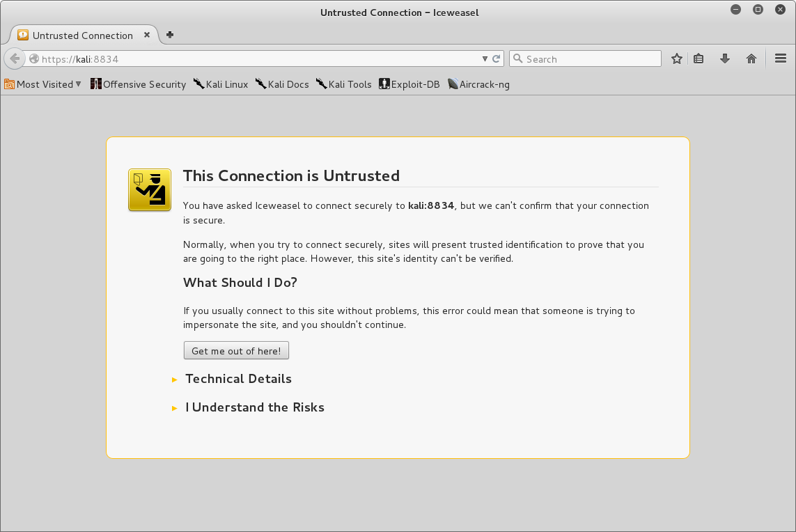Open the Aircrack-ng bookmark
Screen dimensions: 796x532
[478, 84]
